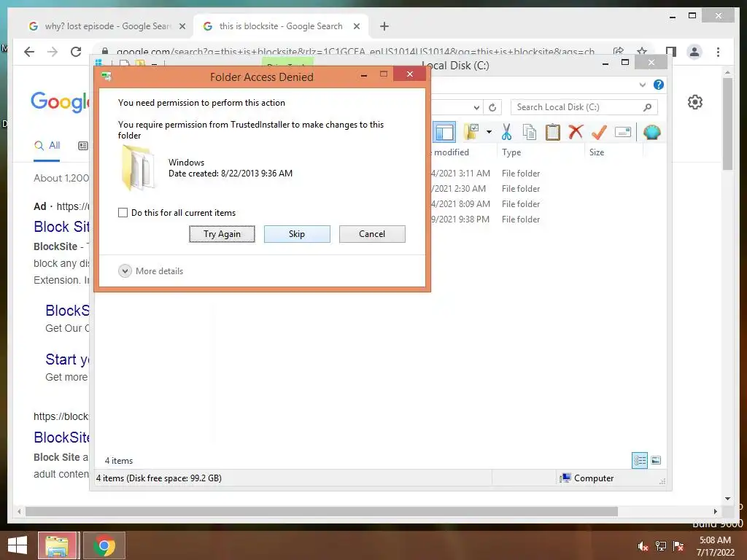The image size is (747, 560).
Task: Switch to details view in Explorer
Action: pos(639,460)
